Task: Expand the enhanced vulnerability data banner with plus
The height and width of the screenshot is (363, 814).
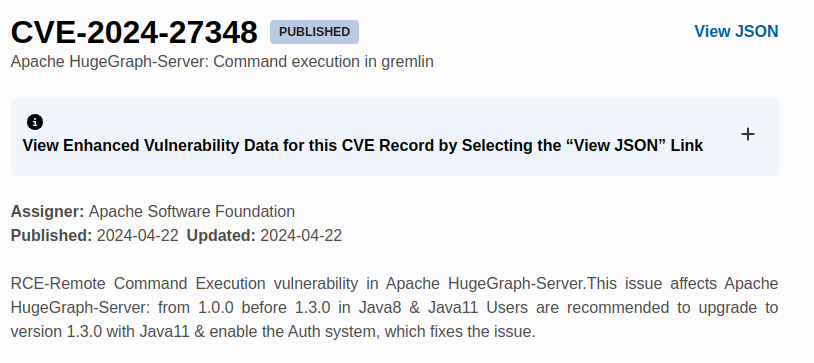Action: [x=748, y=135]
